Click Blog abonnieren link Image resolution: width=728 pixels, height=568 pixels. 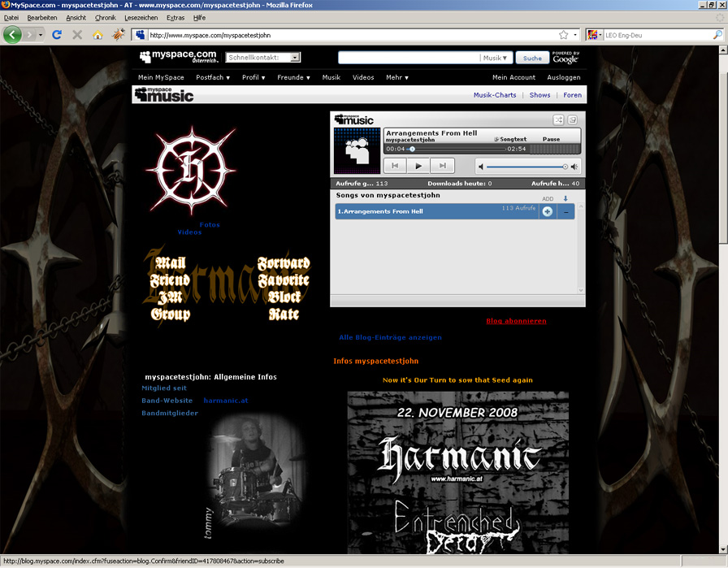[x=516, y=321]
